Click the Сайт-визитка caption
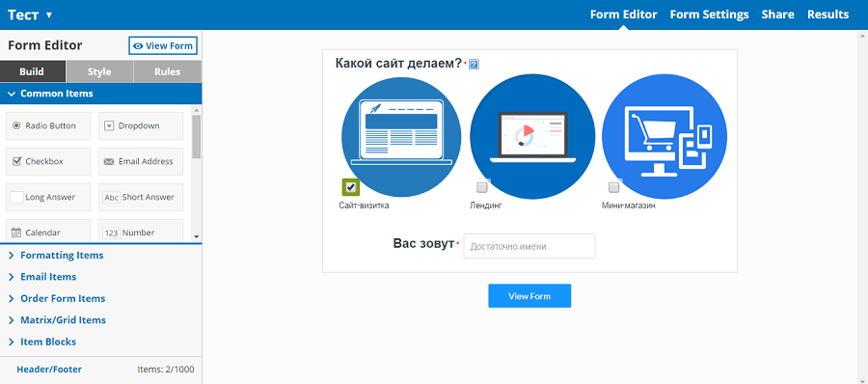868x384 pixels. [x=365, y=206]
